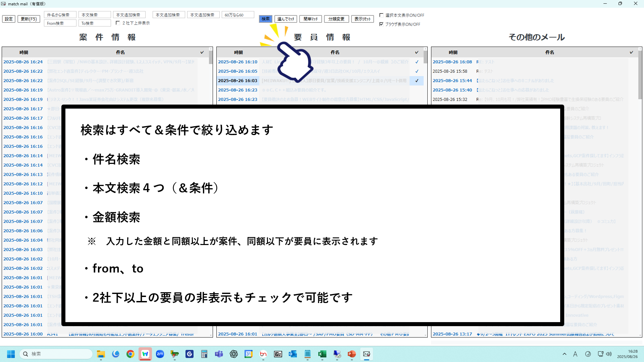Open the WPS Writer taskbar icon

coord(145,354)
